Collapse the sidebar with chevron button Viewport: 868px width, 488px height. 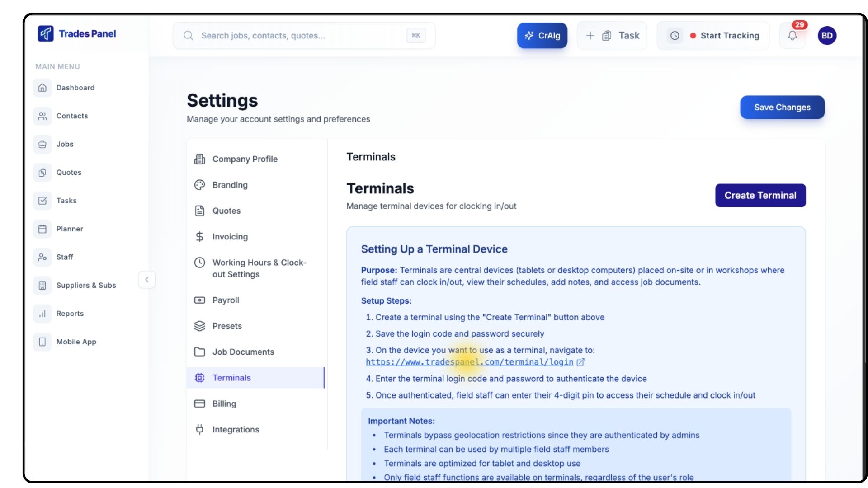[147, 280]
